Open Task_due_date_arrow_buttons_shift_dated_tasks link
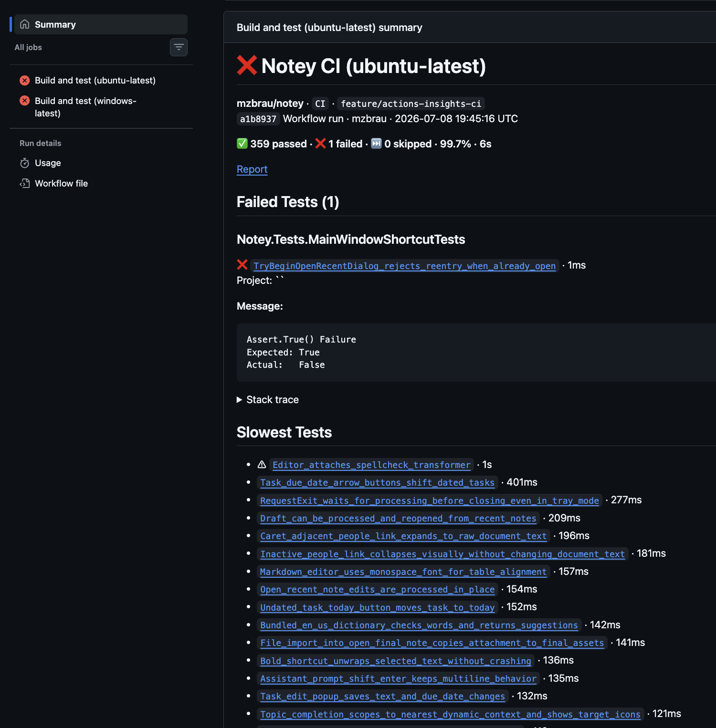The image size is (716, 728). [378, 483]
